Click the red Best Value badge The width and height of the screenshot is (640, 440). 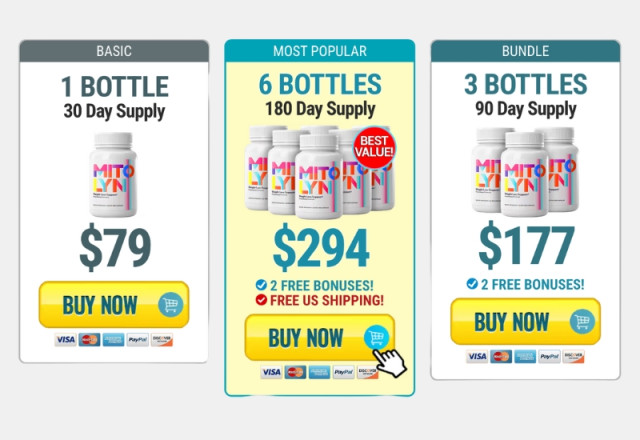(374, 147)
